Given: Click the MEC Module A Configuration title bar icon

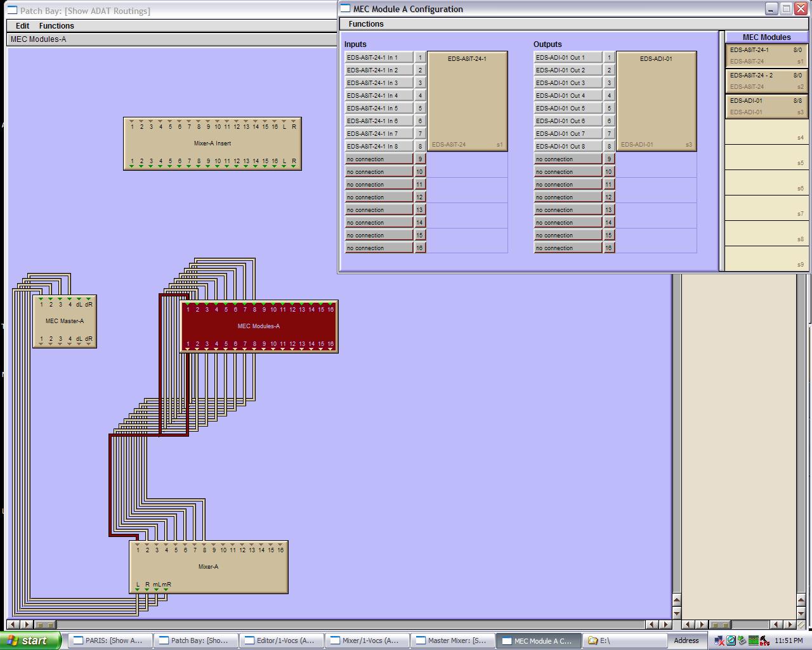Looking at the screenshot, I should 345,8.
